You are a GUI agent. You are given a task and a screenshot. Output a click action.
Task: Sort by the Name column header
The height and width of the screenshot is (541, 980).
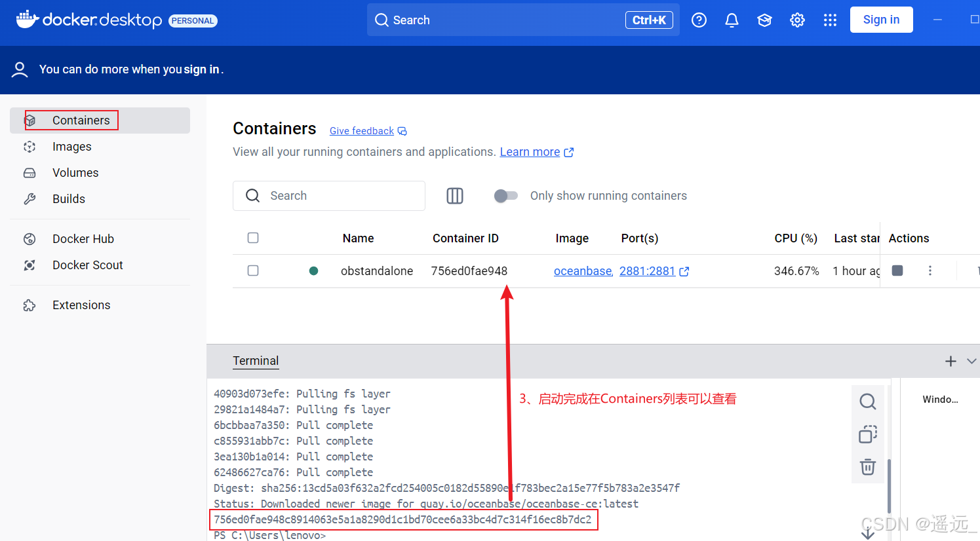coord(358,238)
